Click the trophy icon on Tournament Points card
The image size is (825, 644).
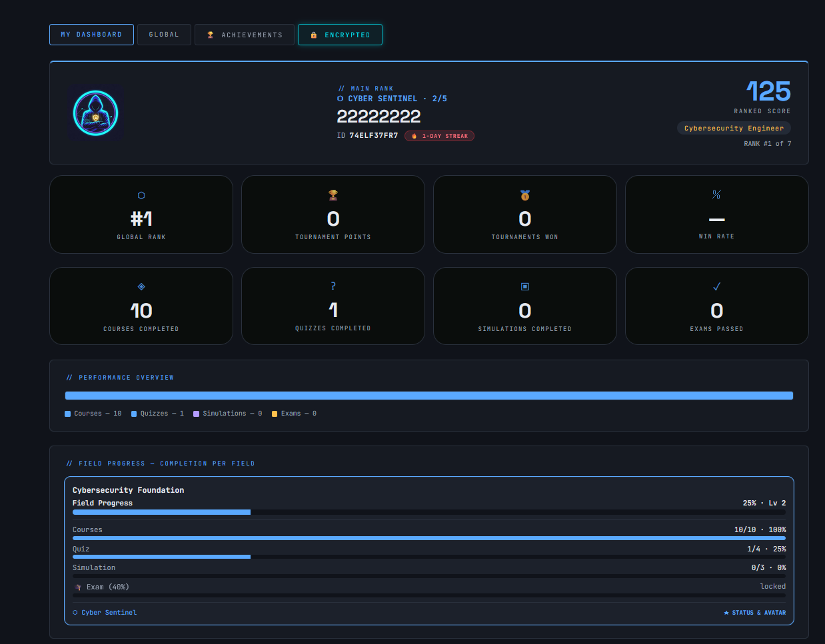coord(333,195)
